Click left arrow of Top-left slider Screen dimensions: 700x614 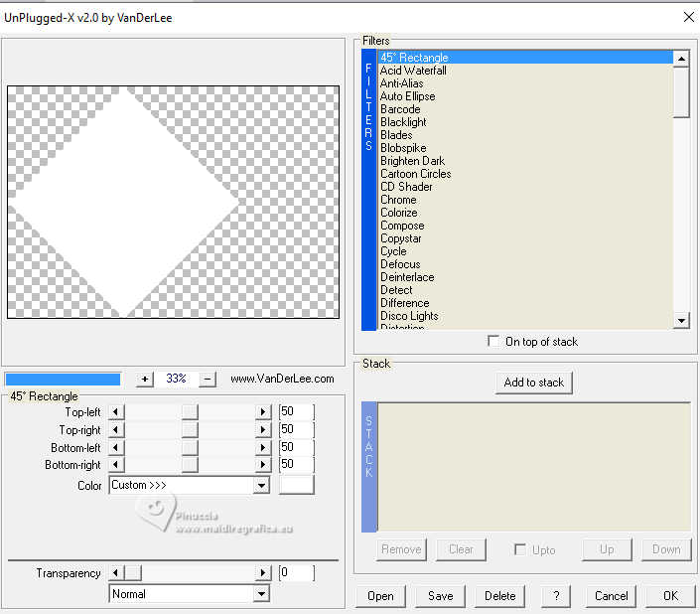point(116,411)
